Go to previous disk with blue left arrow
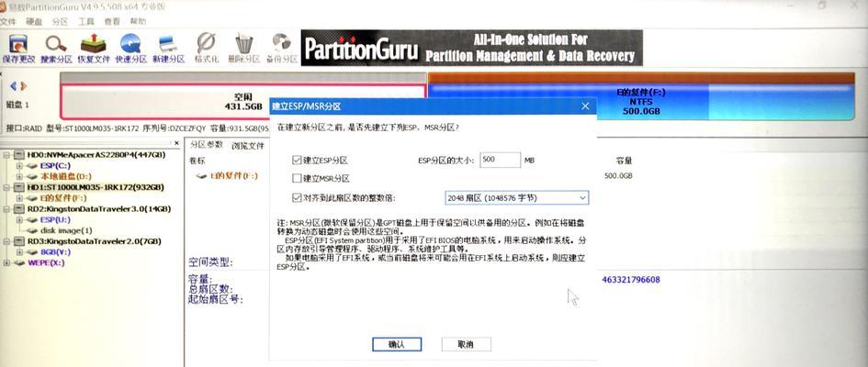Screen dimensions: 868x367 [x=14, y=85]
